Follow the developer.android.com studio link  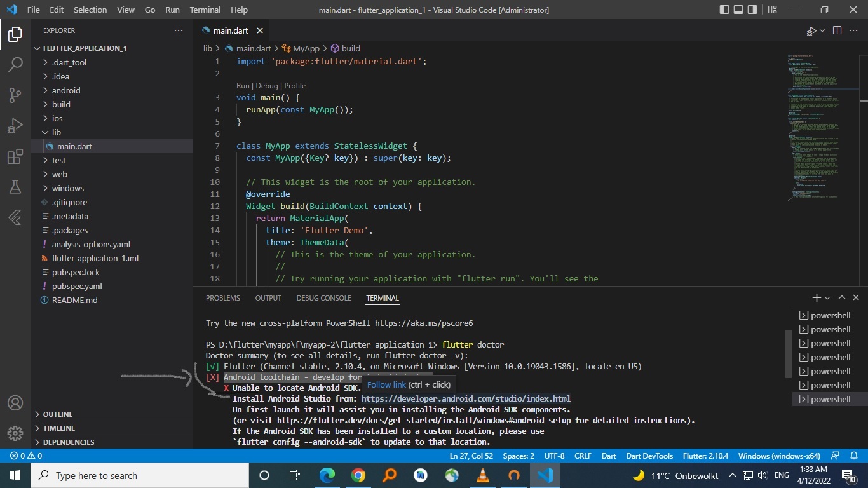coord(466,398)
